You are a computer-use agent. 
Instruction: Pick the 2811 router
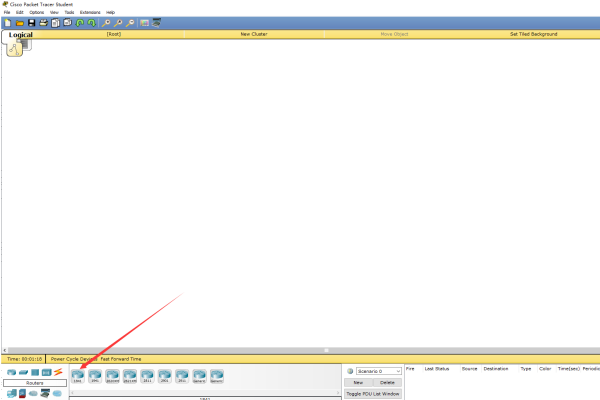[147, 376]
